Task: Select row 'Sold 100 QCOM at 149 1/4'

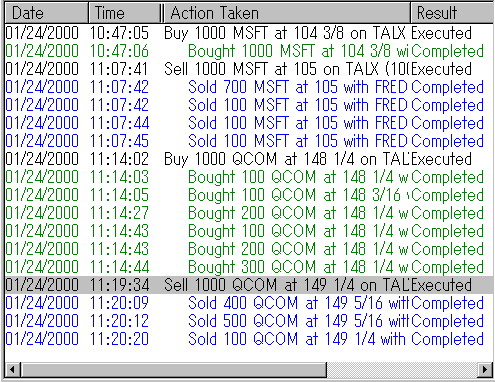Action: coord(249,339)
